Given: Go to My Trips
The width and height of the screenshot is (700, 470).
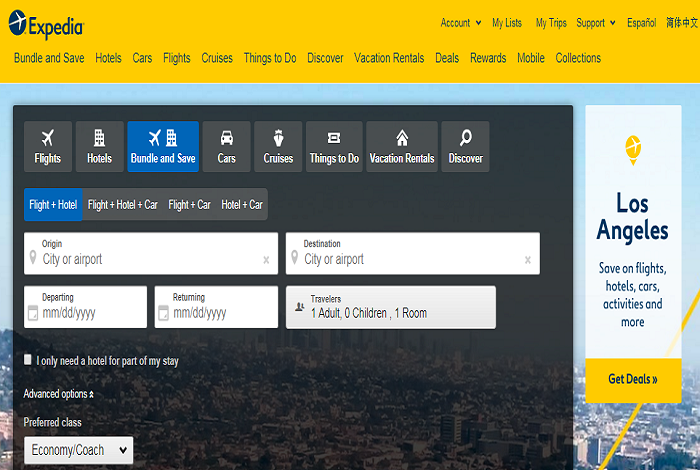Looking at the screenshot, I should point(551,23).
